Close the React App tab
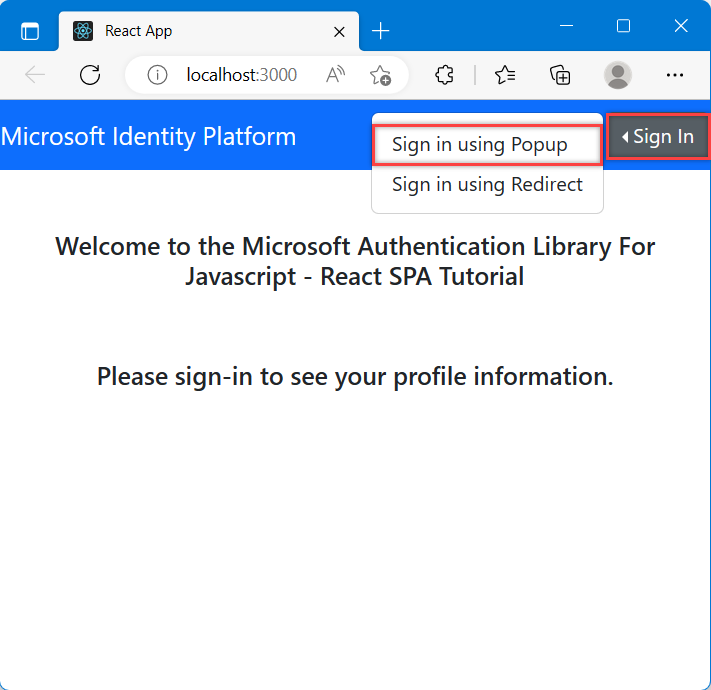This screenshot has width=711, height=690. (339, 32)
